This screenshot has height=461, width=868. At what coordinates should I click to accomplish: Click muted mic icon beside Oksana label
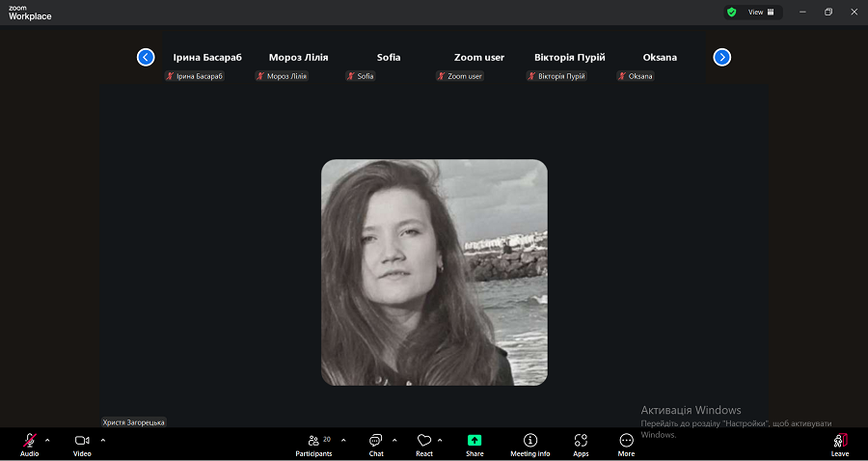622,76
